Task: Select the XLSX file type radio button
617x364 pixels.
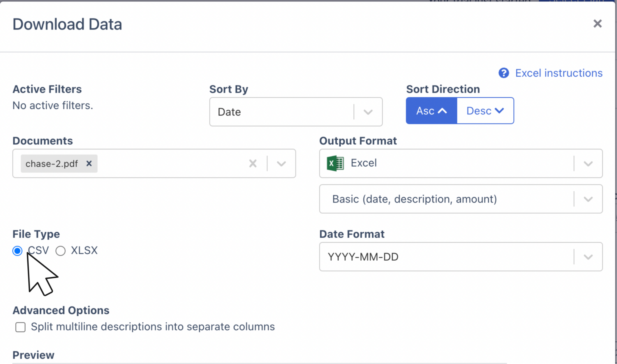Action: 60,250
